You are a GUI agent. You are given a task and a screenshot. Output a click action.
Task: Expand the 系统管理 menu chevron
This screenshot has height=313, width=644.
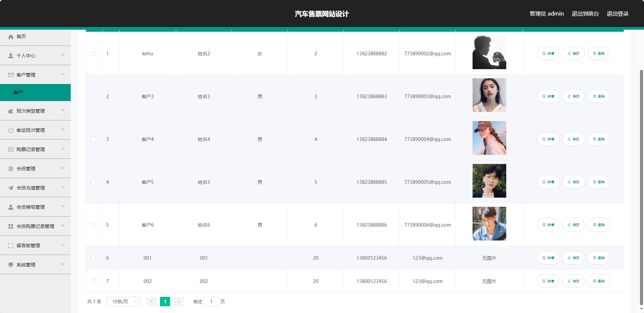point(63,264)
